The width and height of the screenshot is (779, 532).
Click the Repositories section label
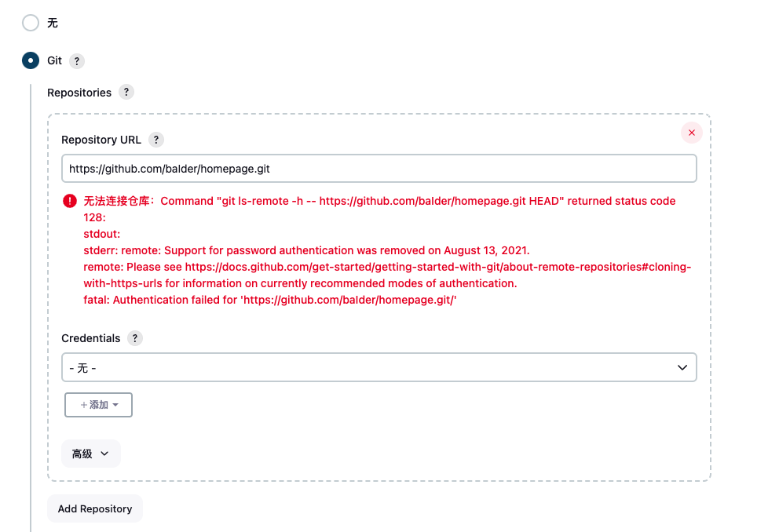click(x=79, y=93)
